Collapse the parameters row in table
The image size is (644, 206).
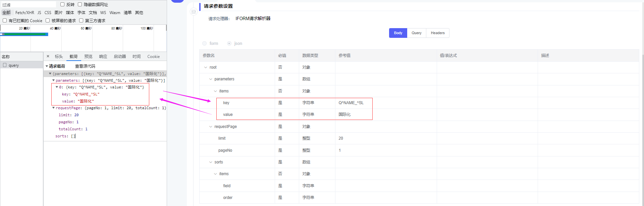point(211,79)
